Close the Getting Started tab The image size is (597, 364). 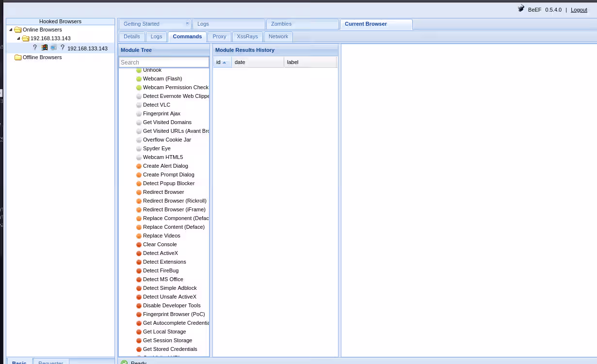coord(187,23)
